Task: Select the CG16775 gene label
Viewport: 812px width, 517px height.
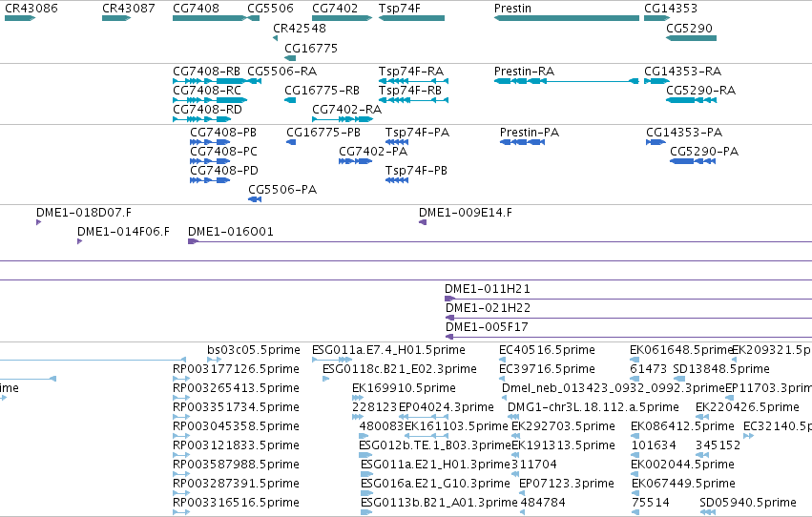Action: 311,48
